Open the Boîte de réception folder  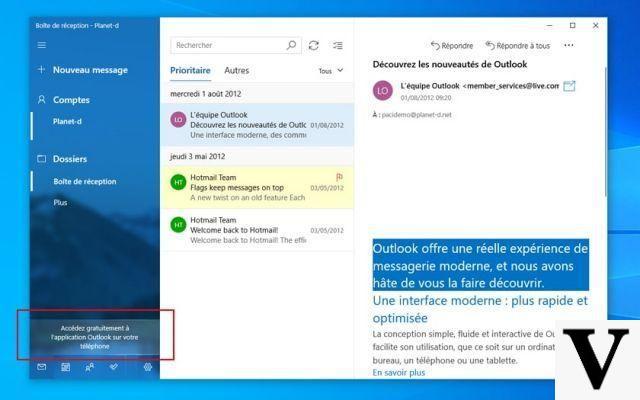pos(85,181)
